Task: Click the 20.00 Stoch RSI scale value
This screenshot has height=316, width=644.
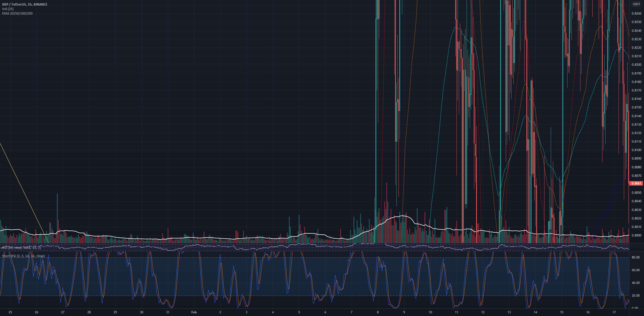Action: click(x=636, y=296)
